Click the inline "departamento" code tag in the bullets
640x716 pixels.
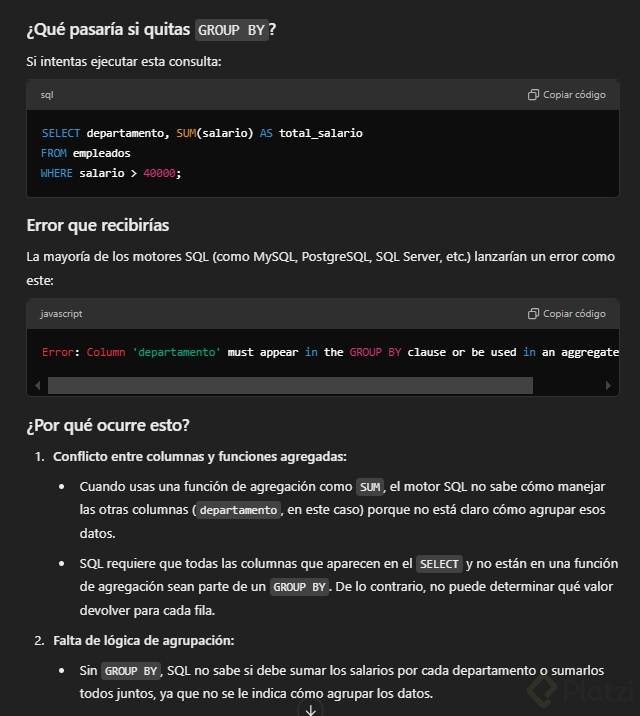pos(238,510)
